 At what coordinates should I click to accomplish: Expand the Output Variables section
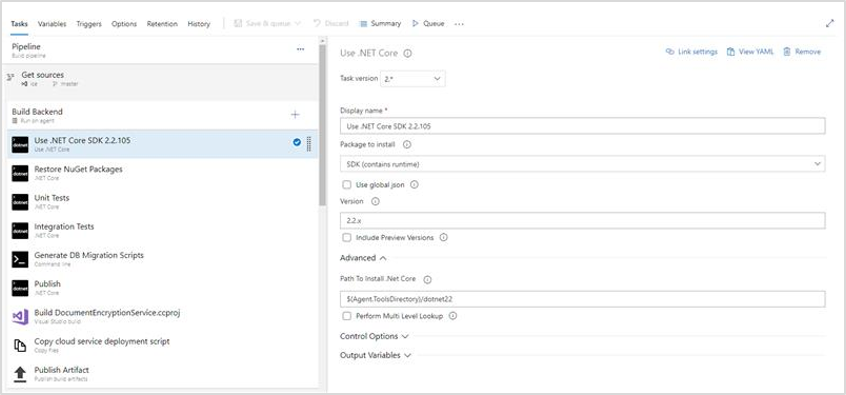tap(376, 355)
